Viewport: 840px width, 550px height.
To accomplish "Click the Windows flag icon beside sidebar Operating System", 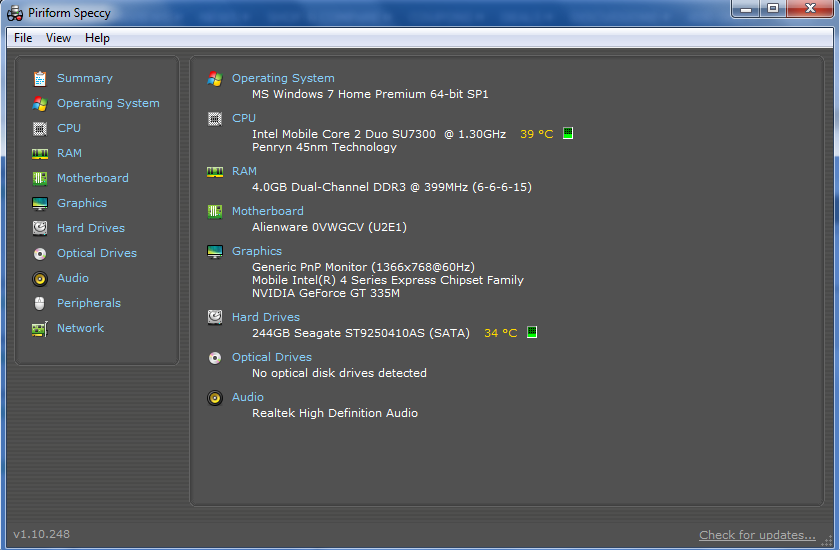I will [x=40, y=103].
